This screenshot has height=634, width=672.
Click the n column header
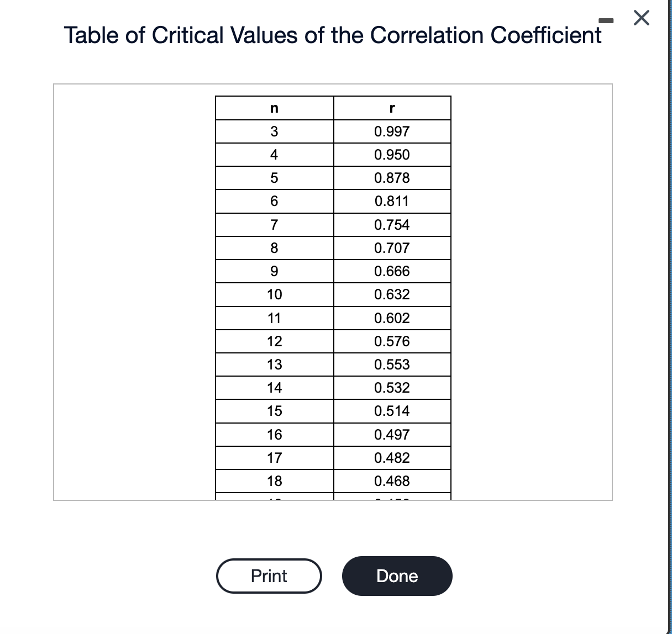coord(275,108)
